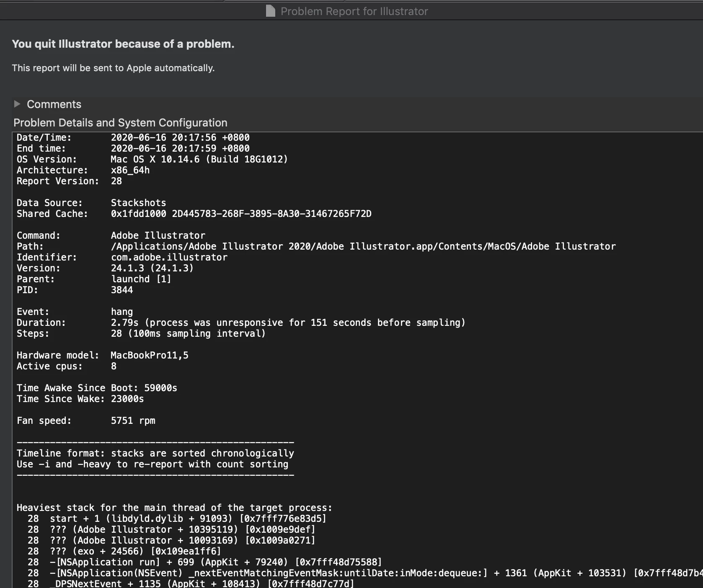This screenshot has height=588, width=703.
Task: Click Hardware model MacBookPro11,5
Action: [150, 355]
